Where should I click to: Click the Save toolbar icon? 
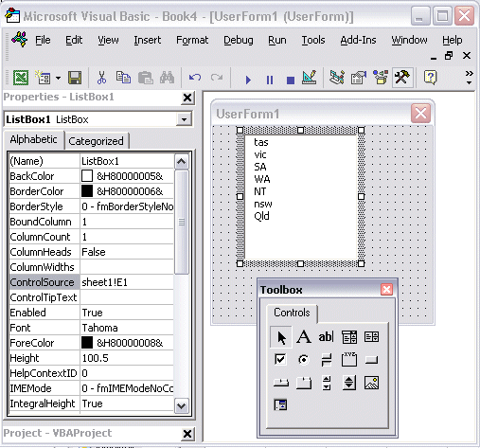75,78
